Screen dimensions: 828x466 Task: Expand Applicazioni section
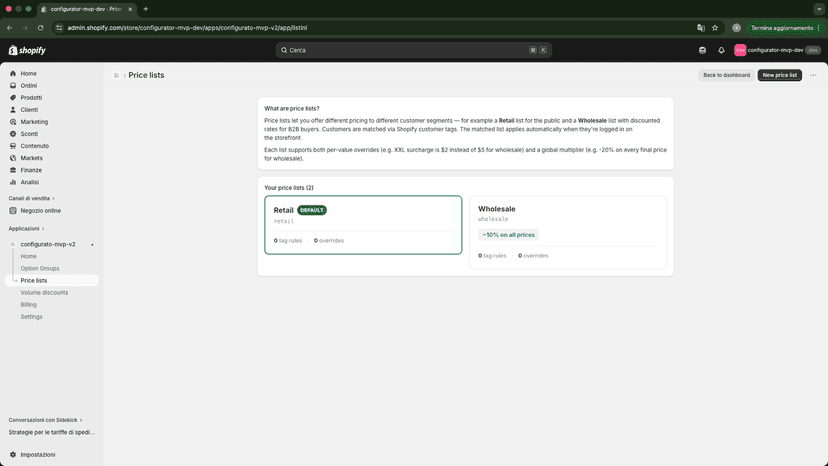tap(26, 229)
